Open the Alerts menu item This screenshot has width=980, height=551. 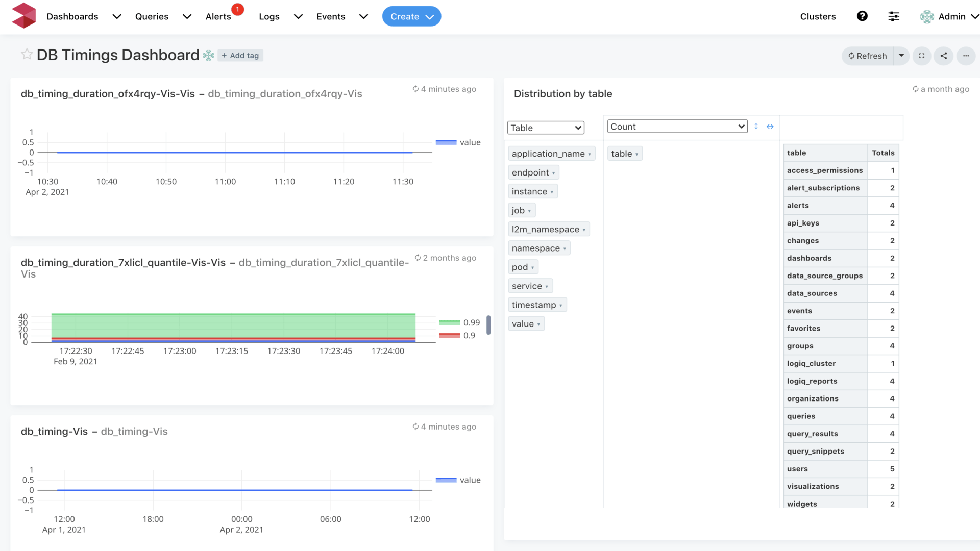click(218, 16)
